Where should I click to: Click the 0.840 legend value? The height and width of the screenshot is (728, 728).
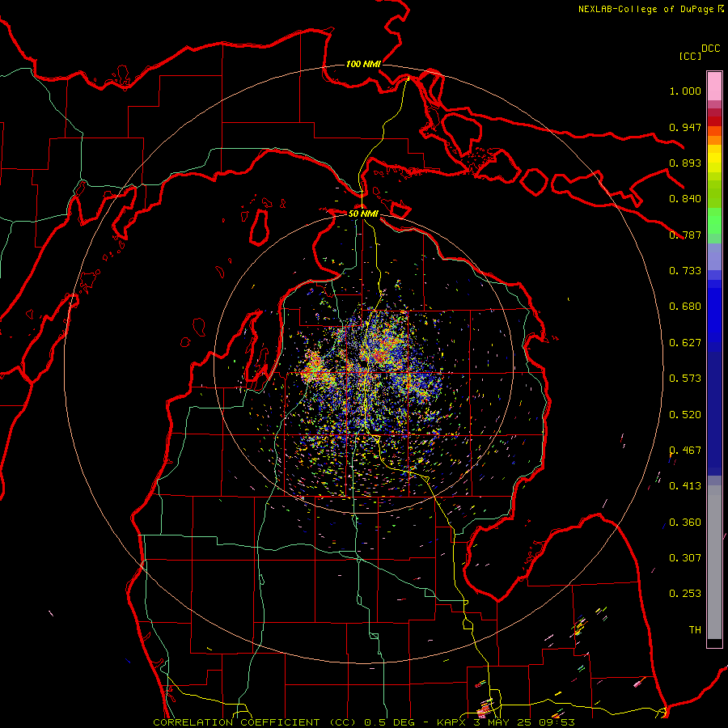685,199
